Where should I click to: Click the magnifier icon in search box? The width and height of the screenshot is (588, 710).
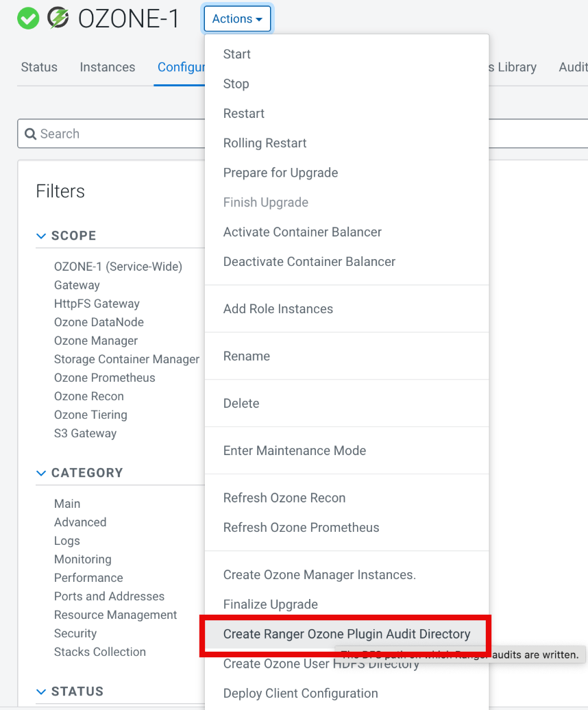30,134
